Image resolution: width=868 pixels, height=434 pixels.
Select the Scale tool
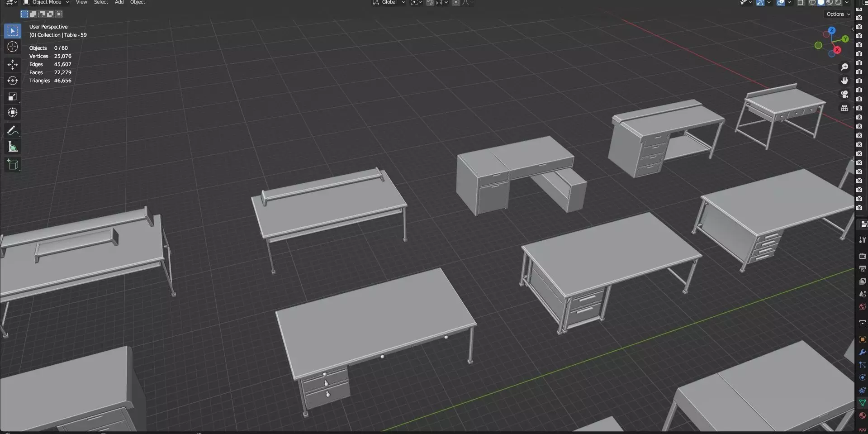pos(13,96)
